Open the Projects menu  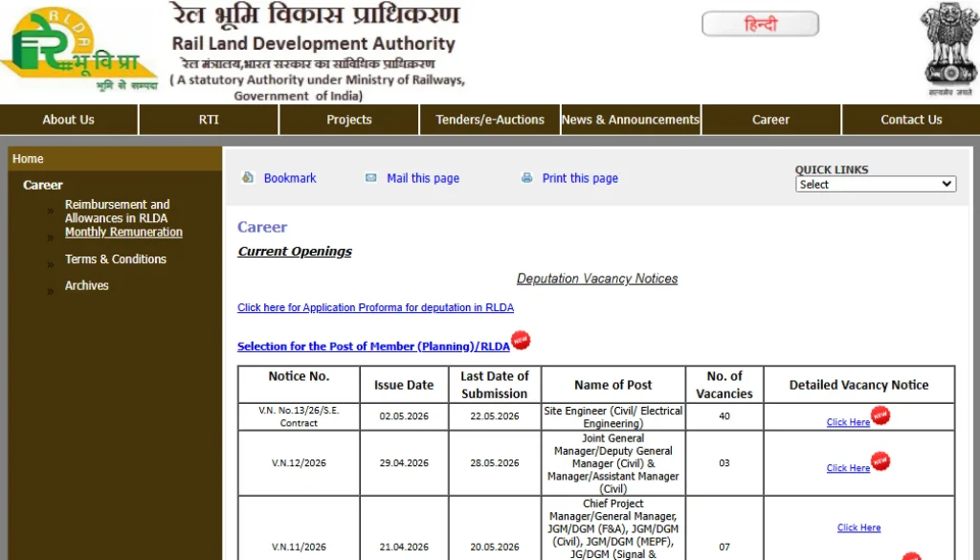[x=348, y=120]
